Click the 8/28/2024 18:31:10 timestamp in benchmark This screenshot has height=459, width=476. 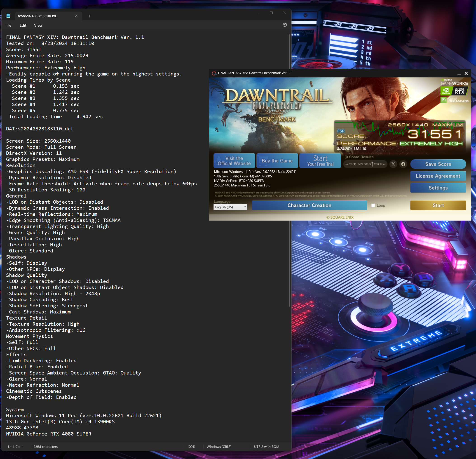pyautogui.click(x=352, y=149)
